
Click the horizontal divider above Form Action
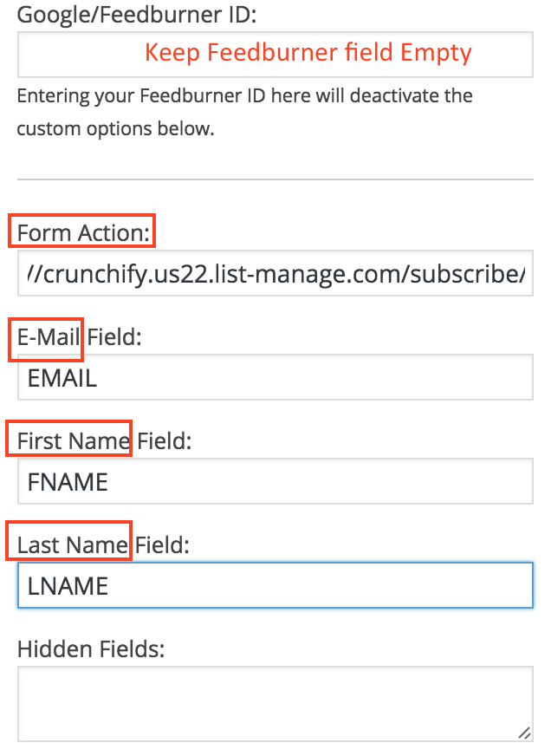click(x=275, y=179)
